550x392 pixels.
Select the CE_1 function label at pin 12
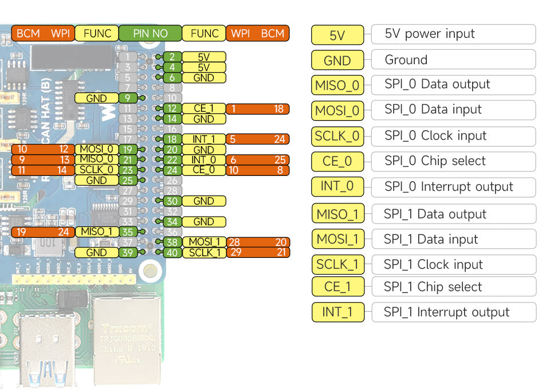tap(204, 108)
